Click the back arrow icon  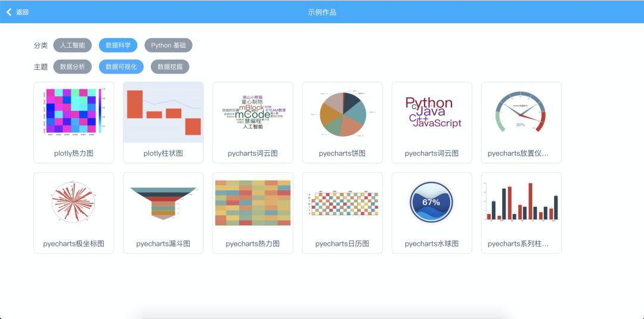pyautogui.click(x=9, y=12)
